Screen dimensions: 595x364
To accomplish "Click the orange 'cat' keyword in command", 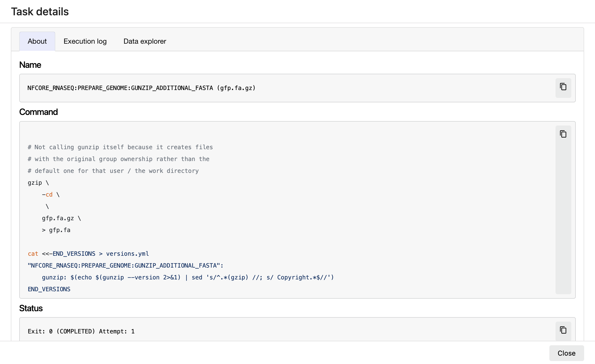I will click(33, 254).
